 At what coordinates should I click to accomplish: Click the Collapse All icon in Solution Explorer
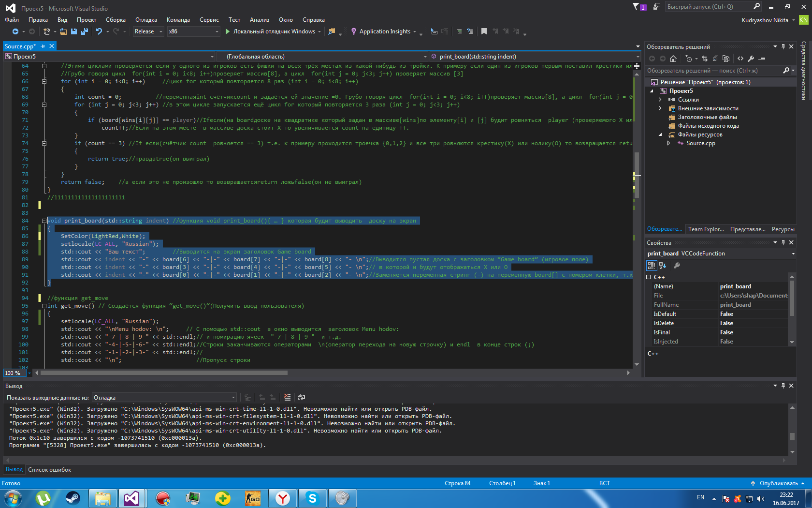point(715,59)
